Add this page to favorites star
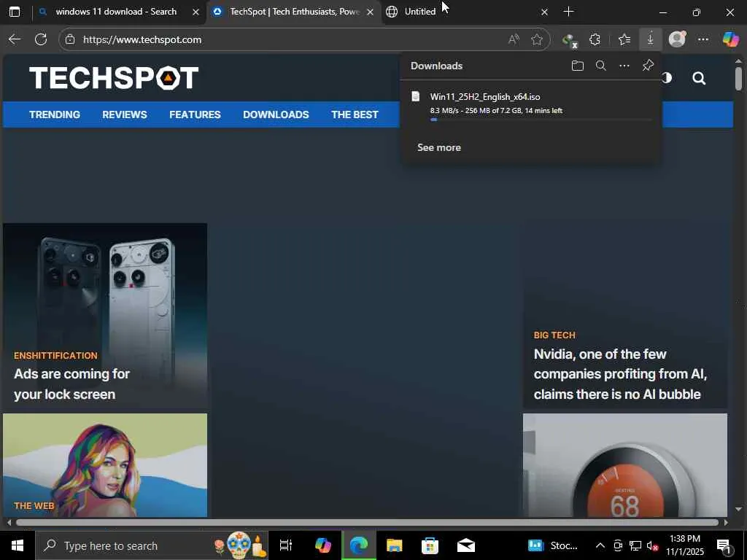 [537, 39]
